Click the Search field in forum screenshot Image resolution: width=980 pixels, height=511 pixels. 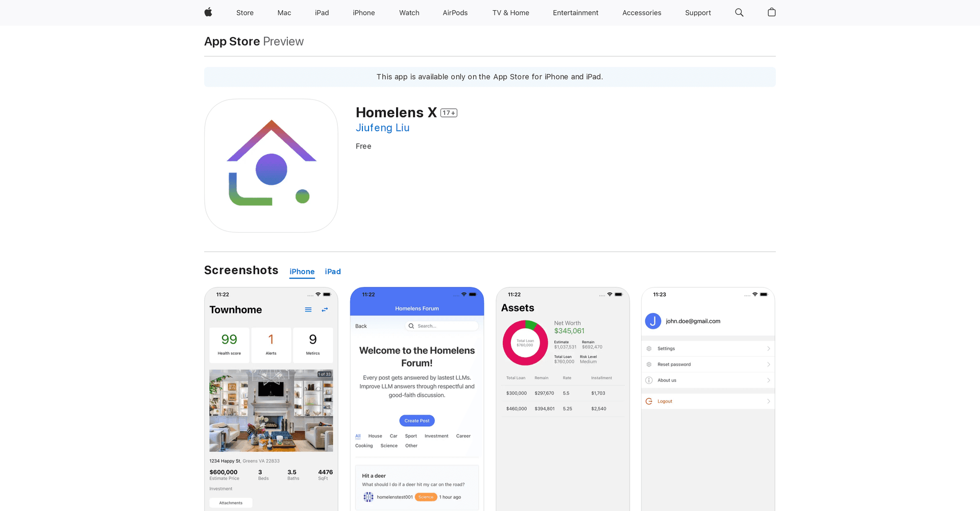pos(442,326)
